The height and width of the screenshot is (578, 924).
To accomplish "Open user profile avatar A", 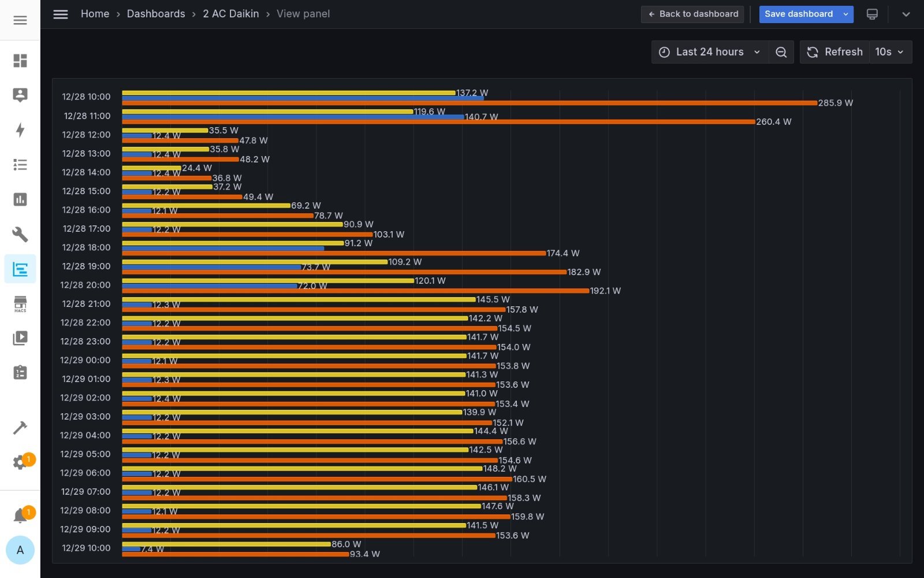I will click(20, 550).
